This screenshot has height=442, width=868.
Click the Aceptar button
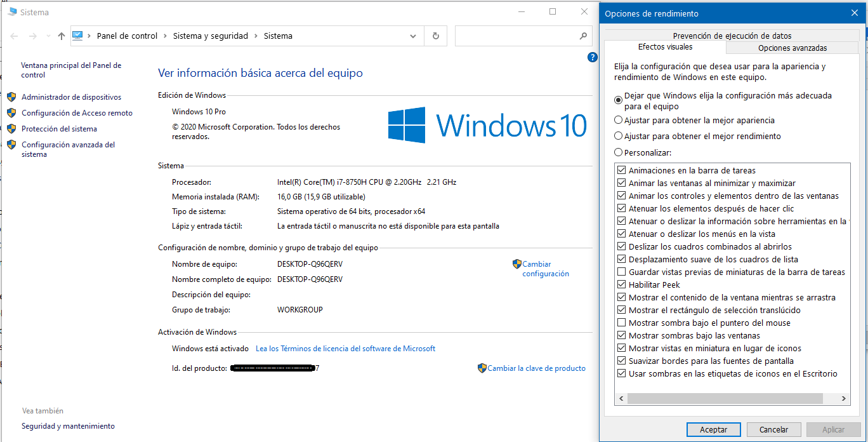click(713, 430)
